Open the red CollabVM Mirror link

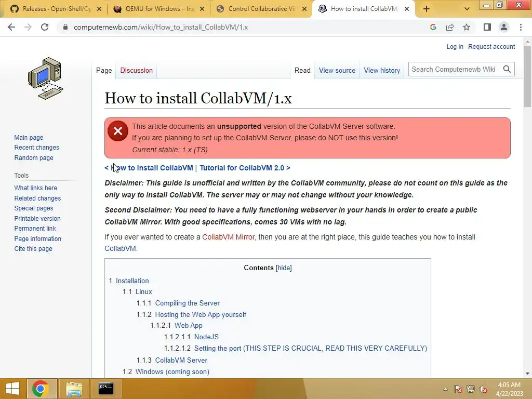pyautogui.click(x=229, y=237)
